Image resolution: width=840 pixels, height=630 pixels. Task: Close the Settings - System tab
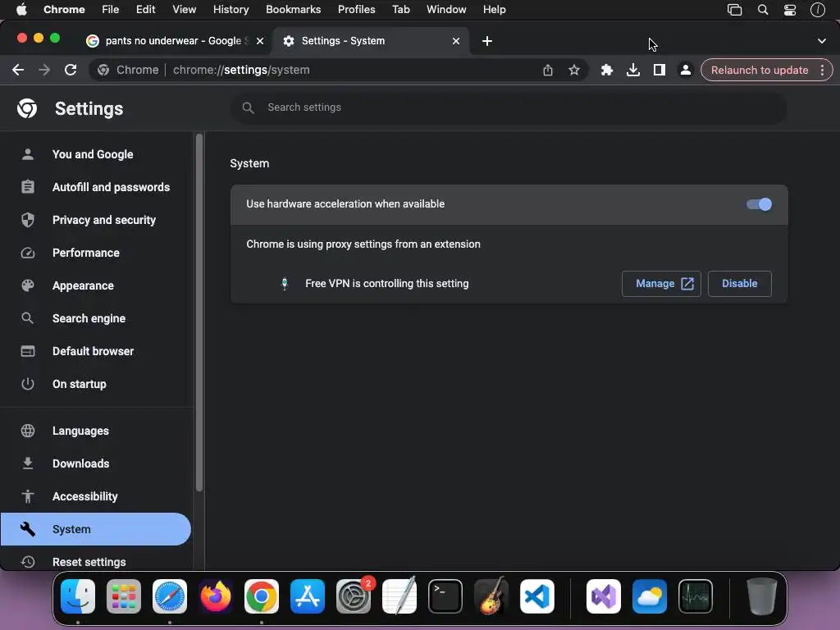point(456,41)
